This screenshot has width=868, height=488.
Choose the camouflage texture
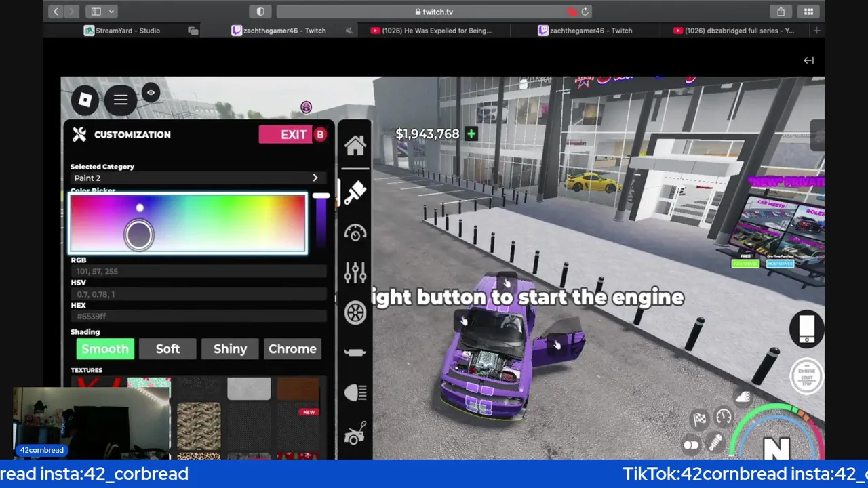coord(199,426)
